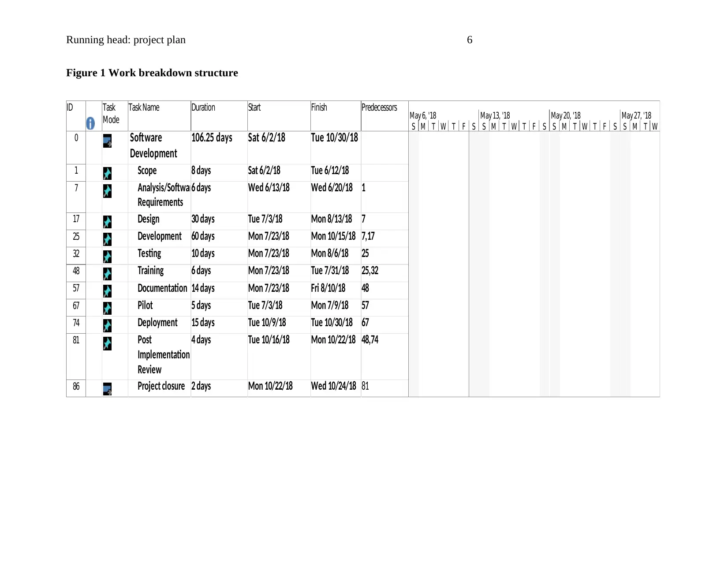Click the Mon 10/22/18 start date cell
The image size is (728, 562).
click(279, 388)
